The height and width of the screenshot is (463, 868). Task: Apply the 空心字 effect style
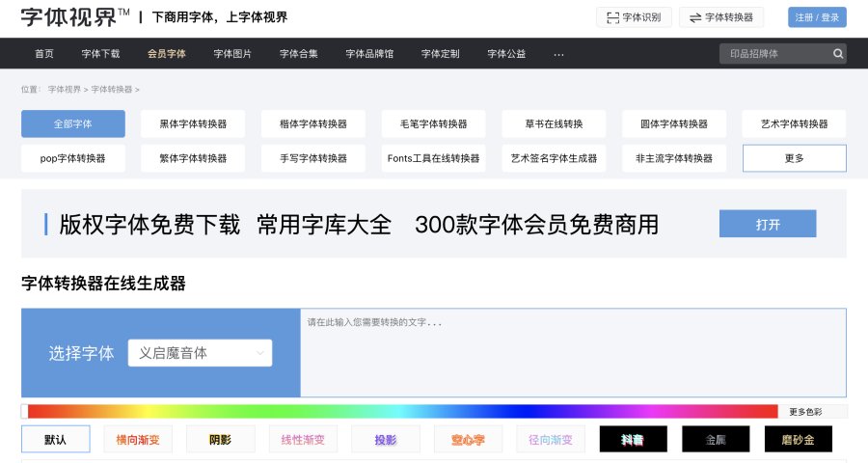[x=468, y=440]
